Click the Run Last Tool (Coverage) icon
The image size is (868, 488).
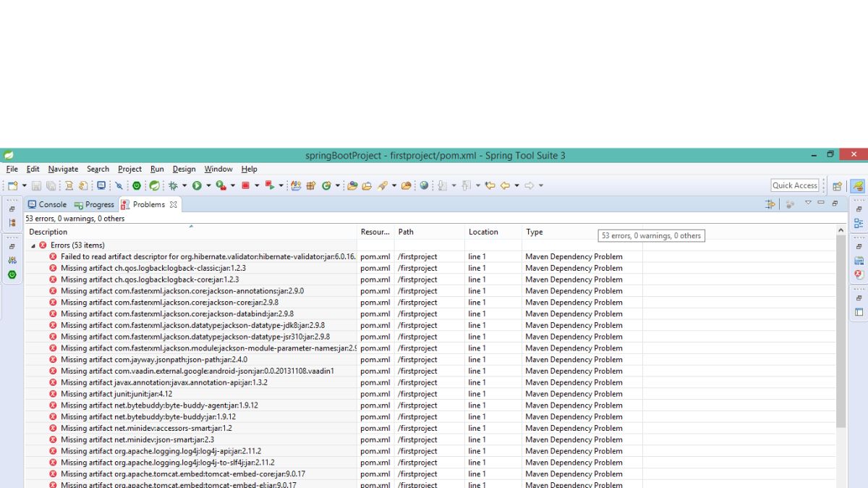click(x=221, y=186)
